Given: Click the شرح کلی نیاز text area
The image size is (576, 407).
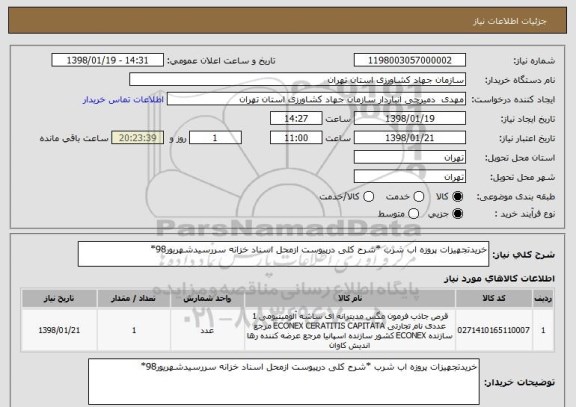Looking at the screenshot, I should click(283, 254).
